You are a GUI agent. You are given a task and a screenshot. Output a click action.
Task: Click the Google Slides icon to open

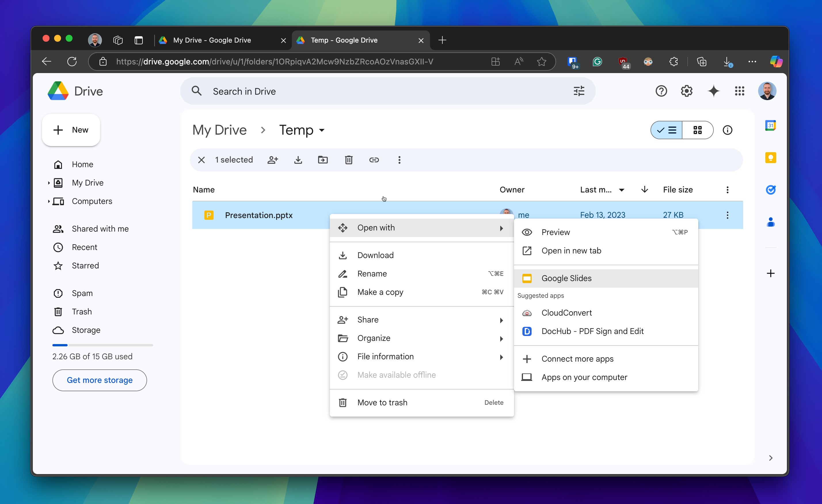point(527,278)
